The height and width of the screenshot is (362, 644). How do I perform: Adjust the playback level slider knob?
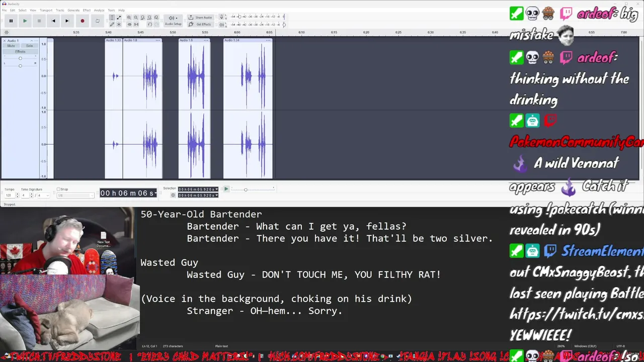284,24
